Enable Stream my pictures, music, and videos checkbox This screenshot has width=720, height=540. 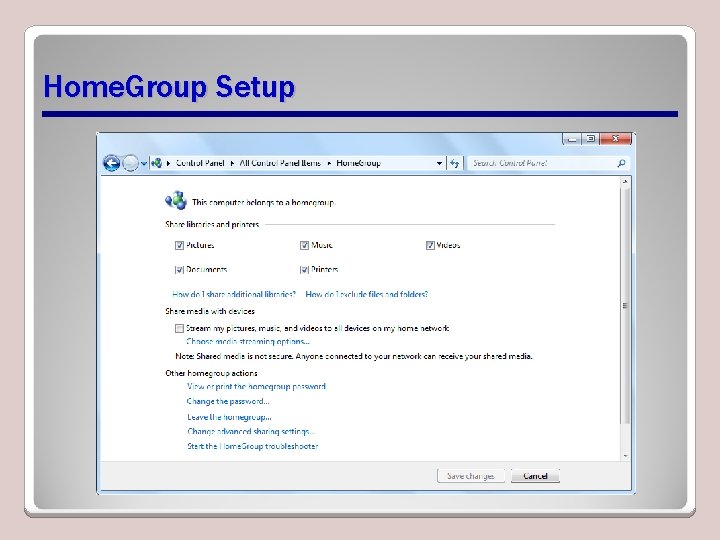click(179, 328)
